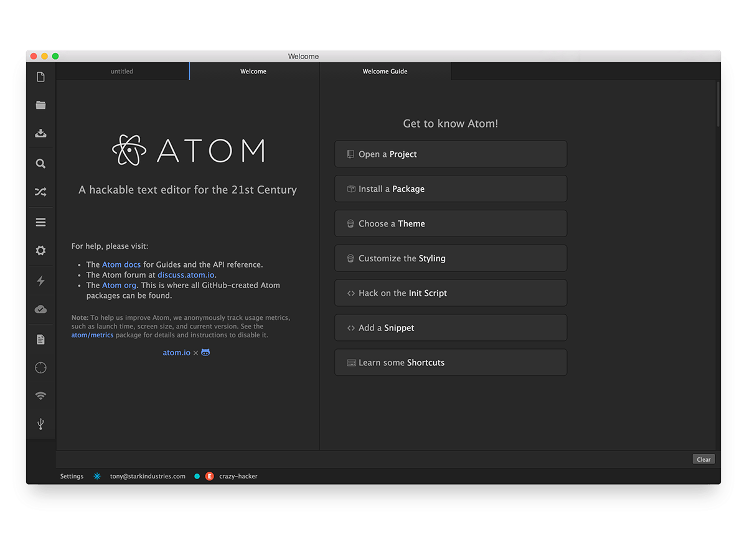Click crazy-hacker in the status bar
Screen dimensions: 747x560
point(238,476)
